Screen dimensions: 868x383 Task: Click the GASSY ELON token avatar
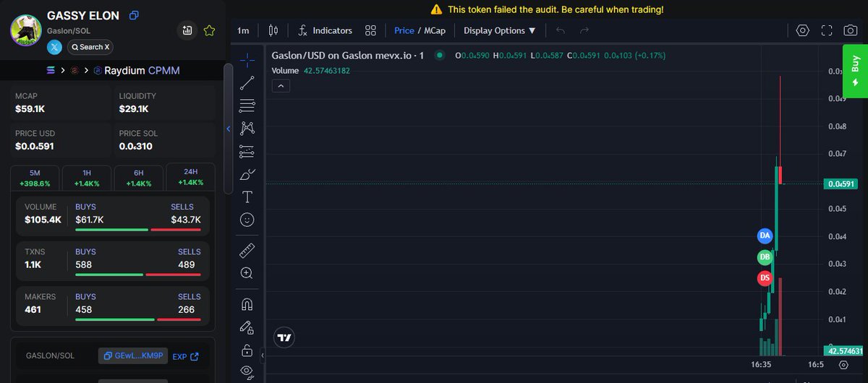tap(25, 30)
